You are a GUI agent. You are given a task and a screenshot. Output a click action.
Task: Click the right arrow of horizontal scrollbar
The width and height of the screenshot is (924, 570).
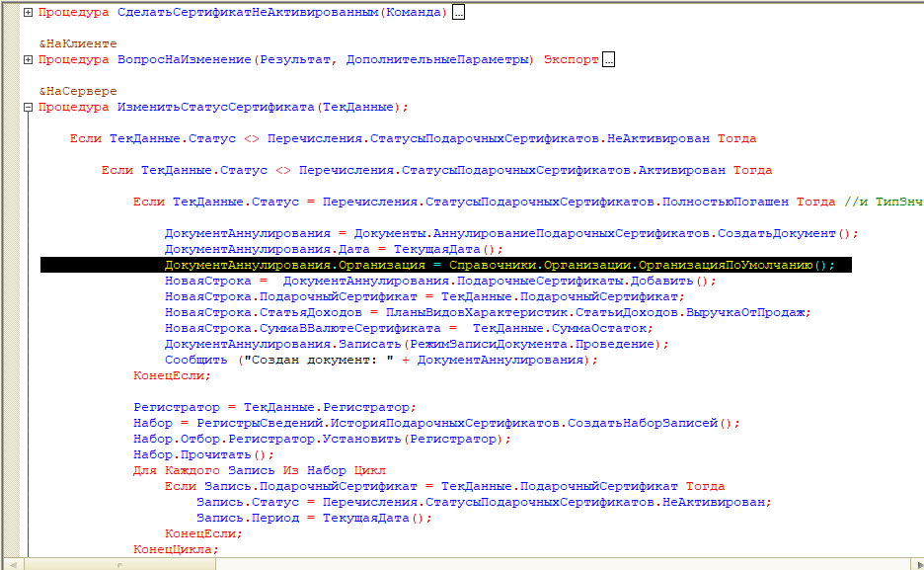pos(918,564)
